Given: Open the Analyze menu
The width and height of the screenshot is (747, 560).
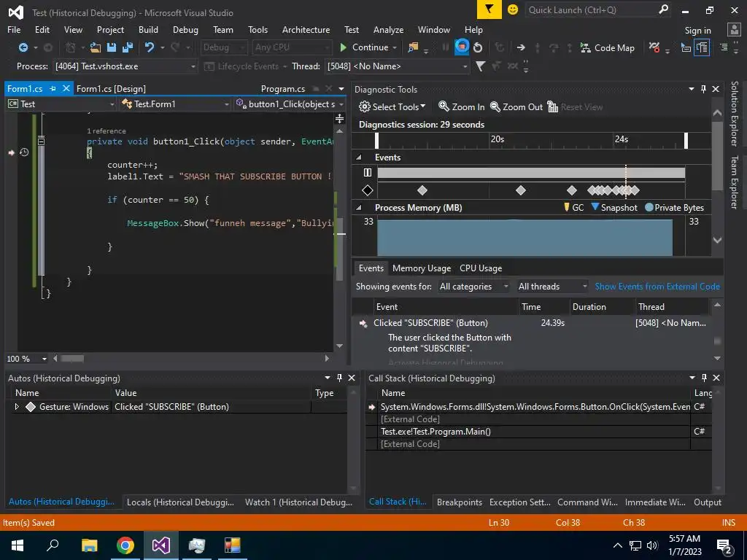Looking at the screenshot, I should pos(388,29).
